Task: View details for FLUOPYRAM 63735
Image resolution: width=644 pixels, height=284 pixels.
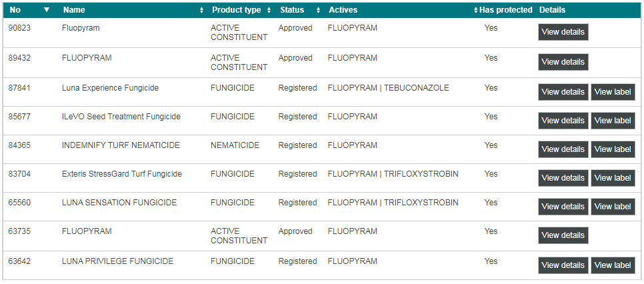Action: click(x=563, y=235)
